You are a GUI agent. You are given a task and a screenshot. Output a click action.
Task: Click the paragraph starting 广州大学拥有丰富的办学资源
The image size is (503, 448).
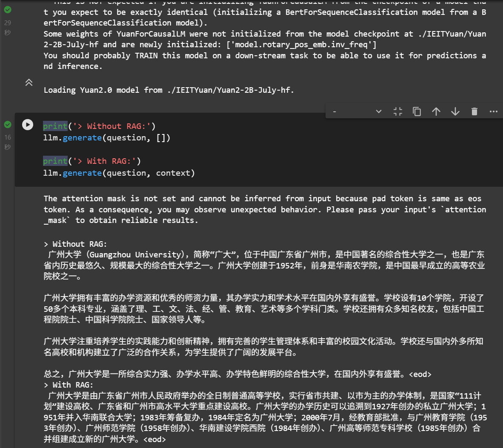(x=264, y=309)
